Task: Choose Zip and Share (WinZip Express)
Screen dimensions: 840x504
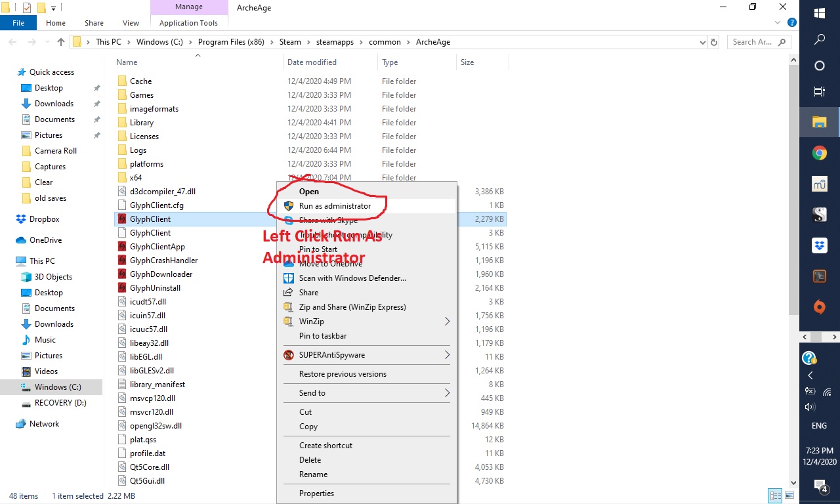Action: tap(367, 307)
